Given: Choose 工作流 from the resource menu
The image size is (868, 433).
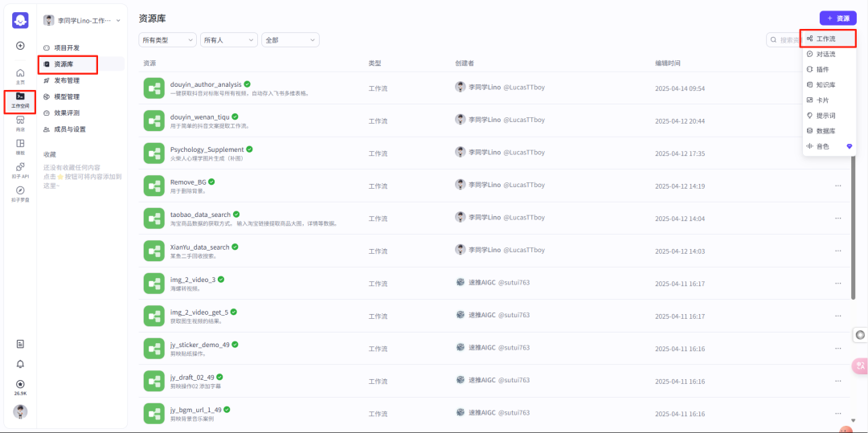Looking at the screenshot, I should 829,39.
